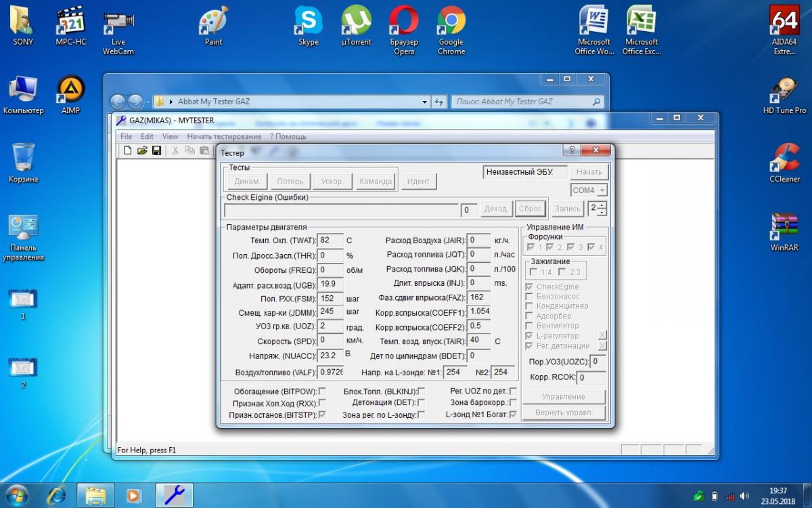Click the clock showing 19:37 in taskbar
This screenshot has height=508, width=812.
(x=778, y=490)
